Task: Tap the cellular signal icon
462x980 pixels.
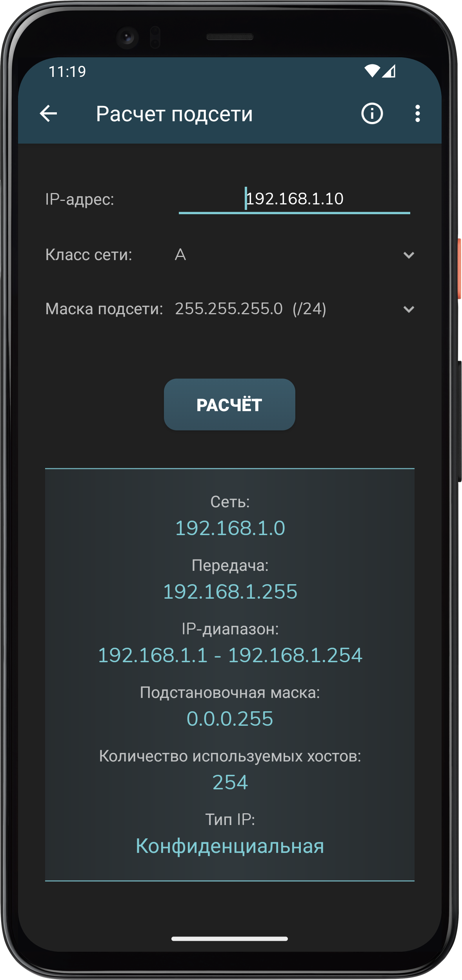Action: click(389, 71)
